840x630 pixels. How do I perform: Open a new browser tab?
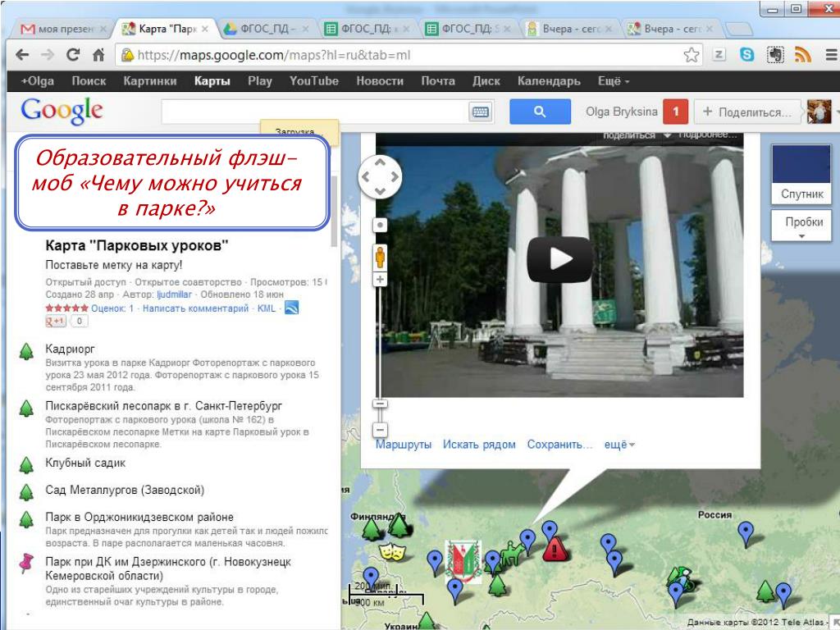[x=739, y=29]
